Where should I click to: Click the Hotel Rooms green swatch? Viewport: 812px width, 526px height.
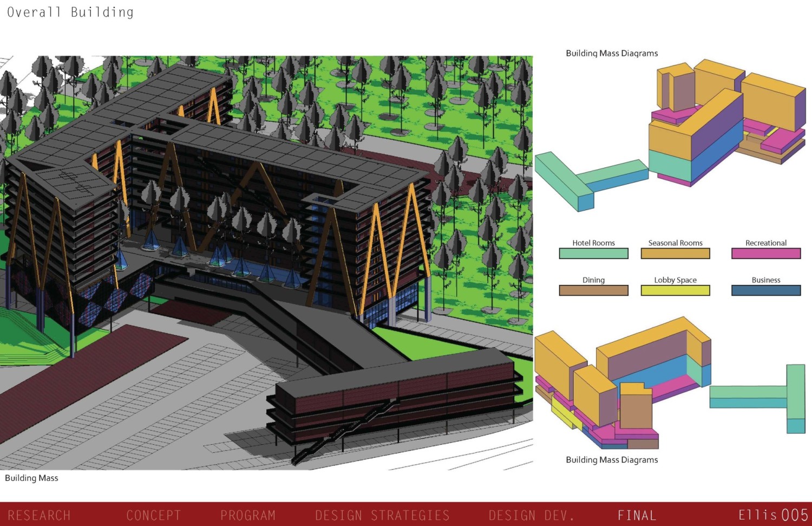coord(593,253)
